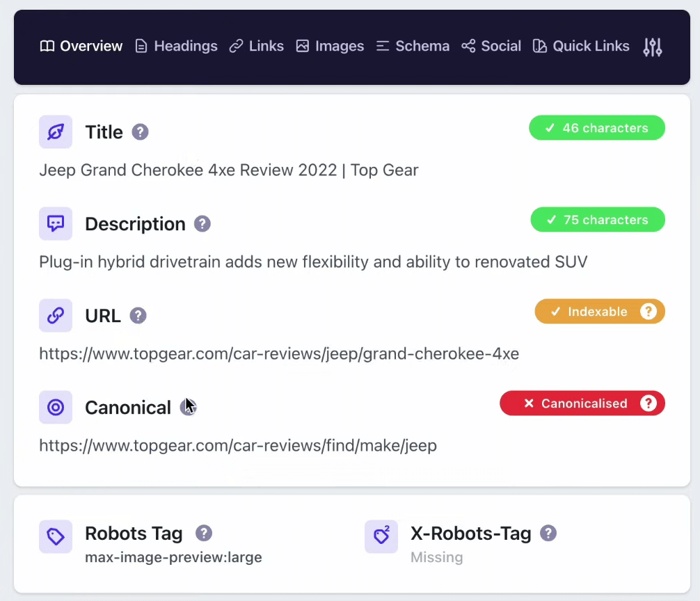Image resolution: width=700 pixels, height=601 pixels.
Task: Open the Canonical help question mark
Action: click(189, 408)
